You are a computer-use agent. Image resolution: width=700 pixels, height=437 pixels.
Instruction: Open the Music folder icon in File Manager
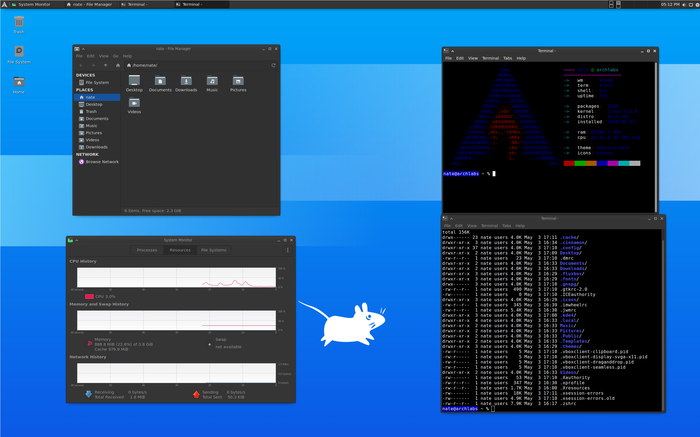pyautogui.click(x=212, y=83)
